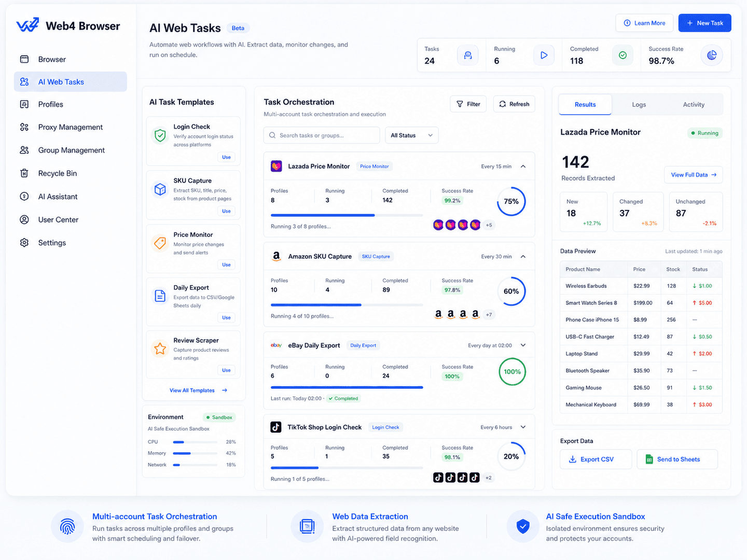Screen dimensions: 747x560
Task: Click the New 18 records card
Action: pyautogui.click(x=584, y=212)
